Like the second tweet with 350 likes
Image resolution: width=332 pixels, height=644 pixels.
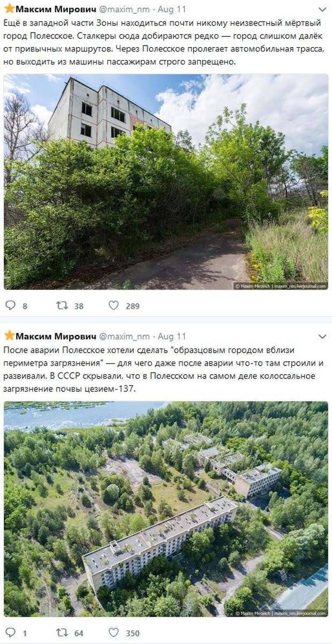point(114,632)
